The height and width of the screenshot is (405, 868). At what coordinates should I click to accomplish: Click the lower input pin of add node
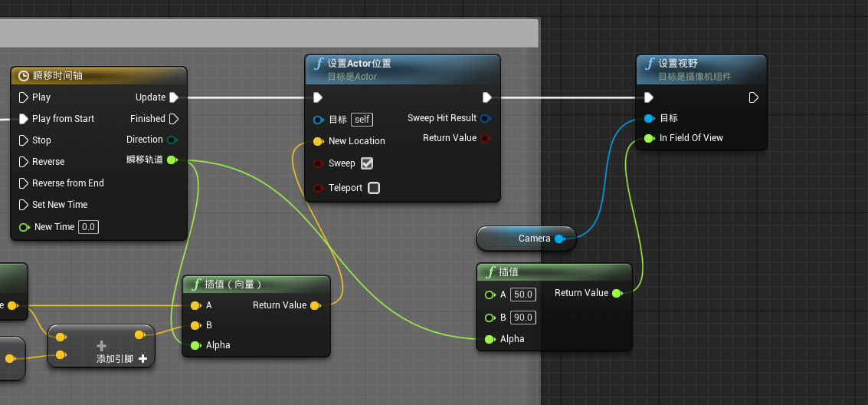coord(61,354)
